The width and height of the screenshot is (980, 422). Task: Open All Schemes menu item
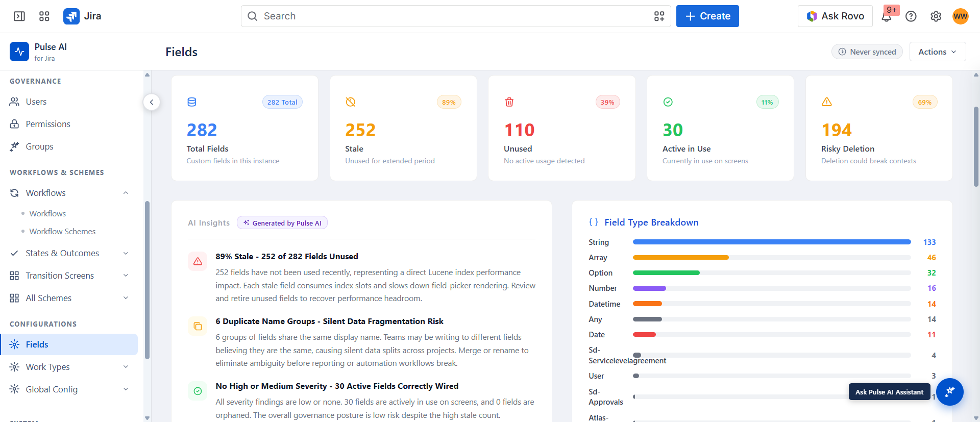(69, 298)
